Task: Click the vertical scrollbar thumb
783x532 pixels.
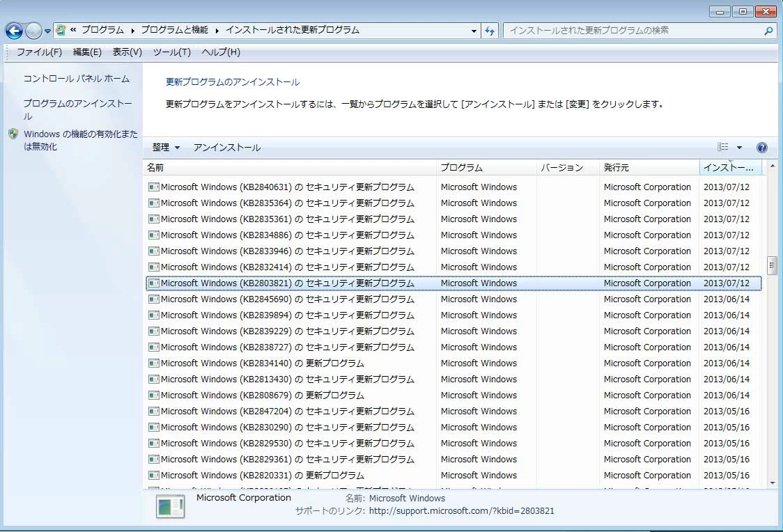Action: (773, 265)
